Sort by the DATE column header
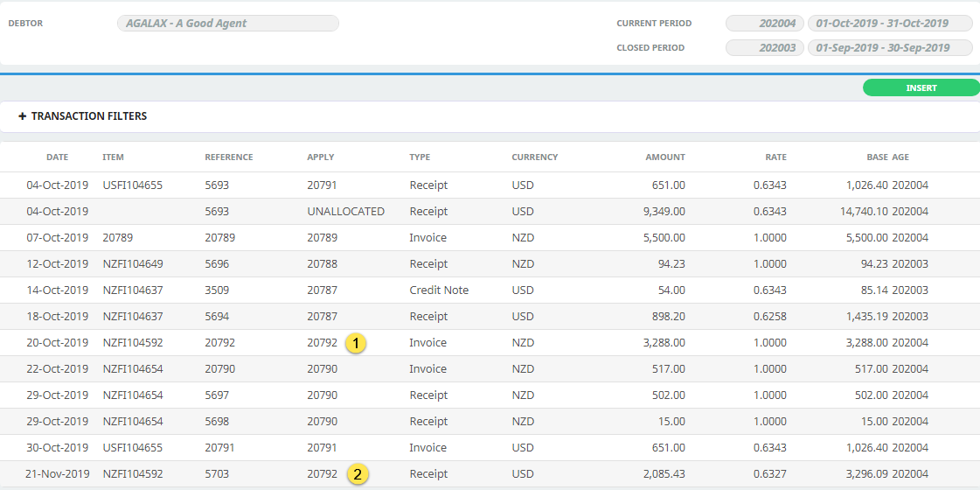Image resolution: width=980 pixels, height=490 pixels. point(58,157)
